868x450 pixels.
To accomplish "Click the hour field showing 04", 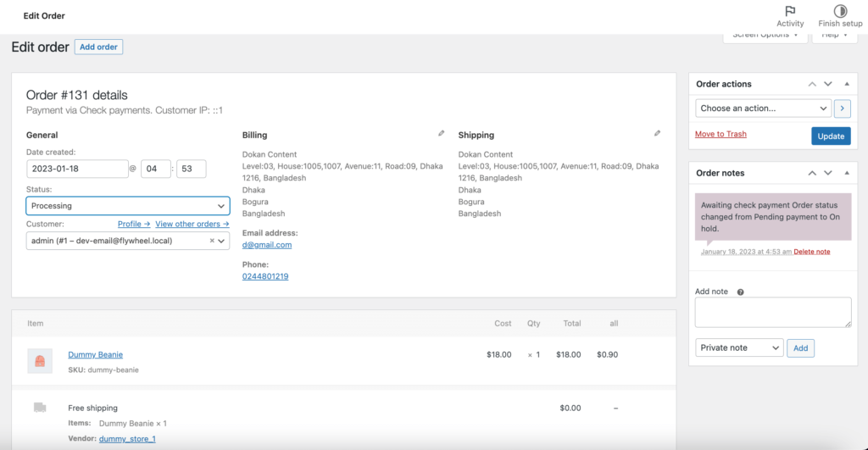I will (x=156, y=169).
